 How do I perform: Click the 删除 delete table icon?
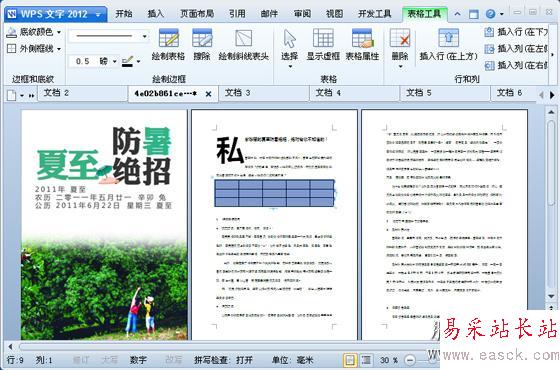click(x=400, y=38)
